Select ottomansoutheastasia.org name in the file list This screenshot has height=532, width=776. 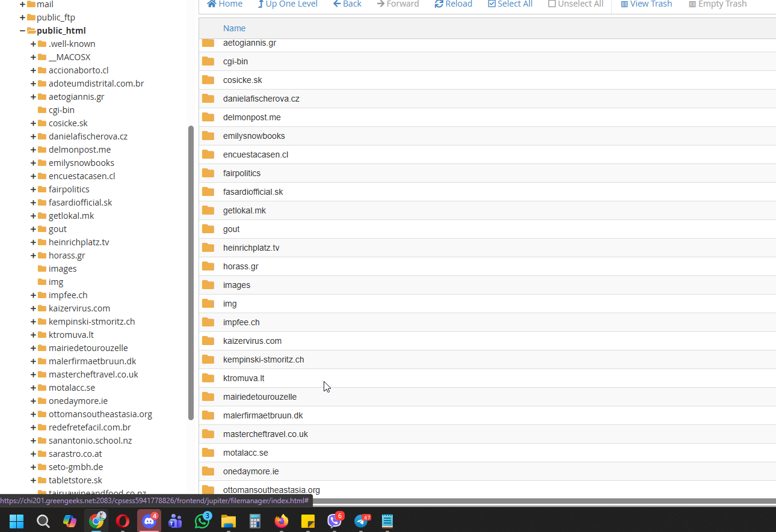coord(271,490)
